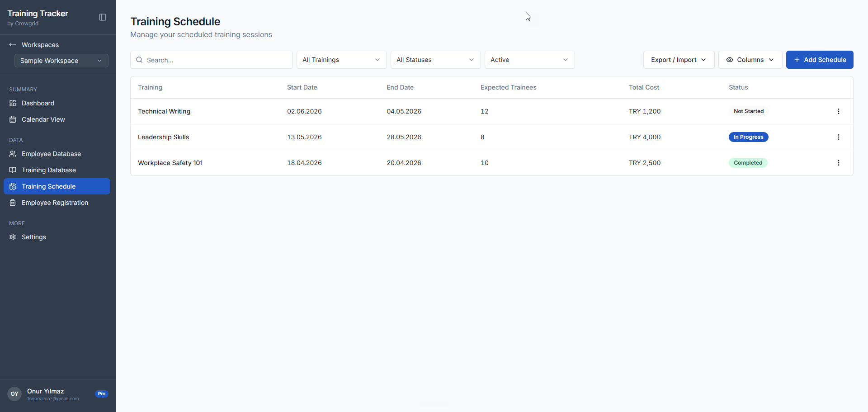Click Onur Yılmaz profile name

pos(45,391)
